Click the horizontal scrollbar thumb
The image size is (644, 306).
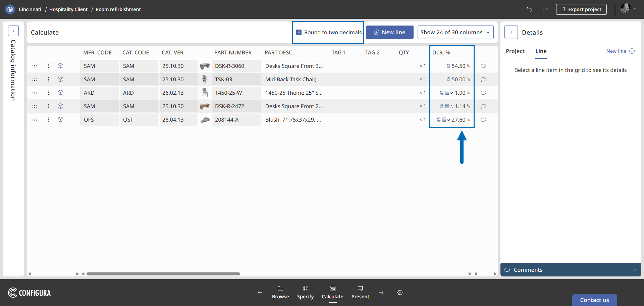tap(163, 274)
